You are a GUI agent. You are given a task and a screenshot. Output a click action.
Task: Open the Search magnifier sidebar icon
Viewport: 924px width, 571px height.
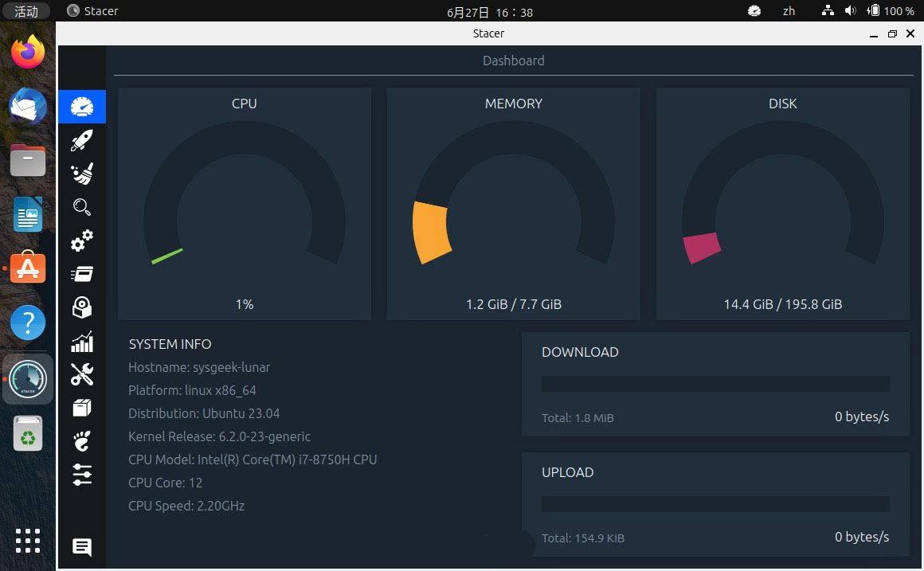(x=82, y=207)
